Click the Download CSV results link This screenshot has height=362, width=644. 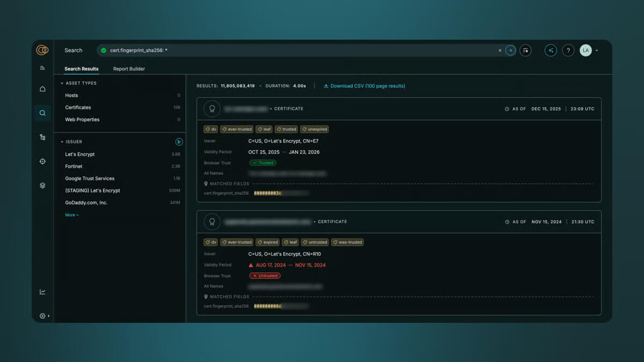click(364, 85)
